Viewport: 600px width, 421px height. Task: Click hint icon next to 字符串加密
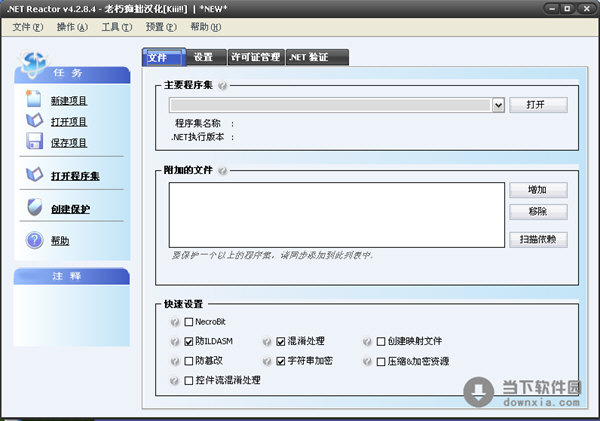(267, 361)
